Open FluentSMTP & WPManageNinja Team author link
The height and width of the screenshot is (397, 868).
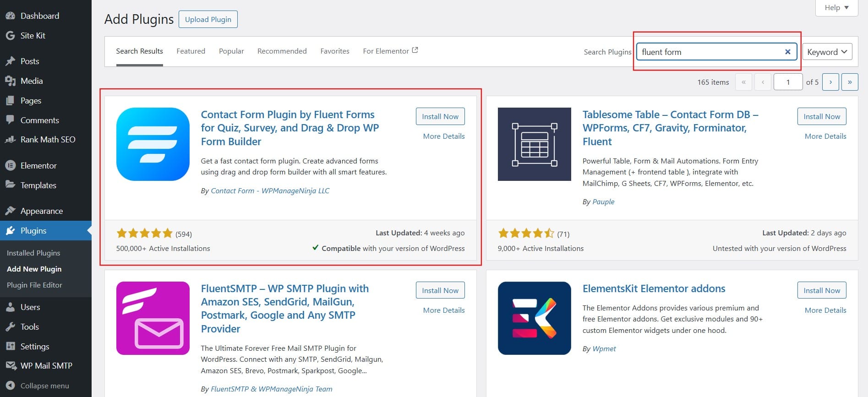tap(272, 389)
